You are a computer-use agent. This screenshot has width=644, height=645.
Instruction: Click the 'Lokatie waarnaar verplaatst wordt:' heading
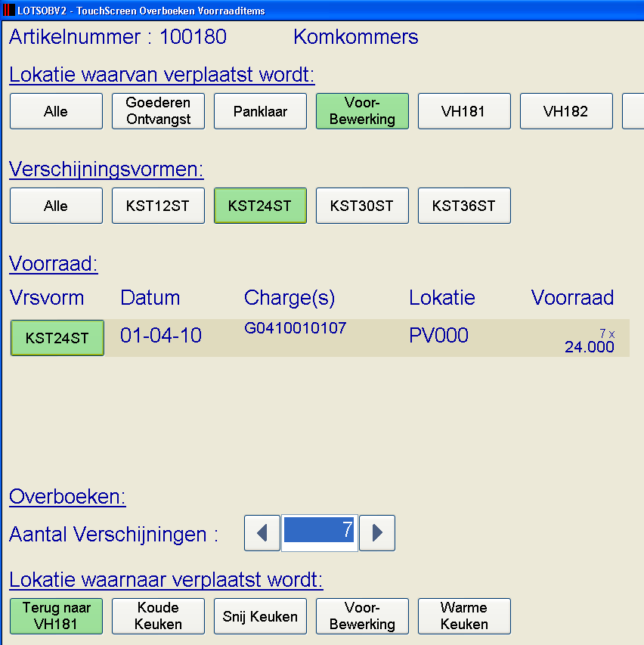[x=166, y=580]
